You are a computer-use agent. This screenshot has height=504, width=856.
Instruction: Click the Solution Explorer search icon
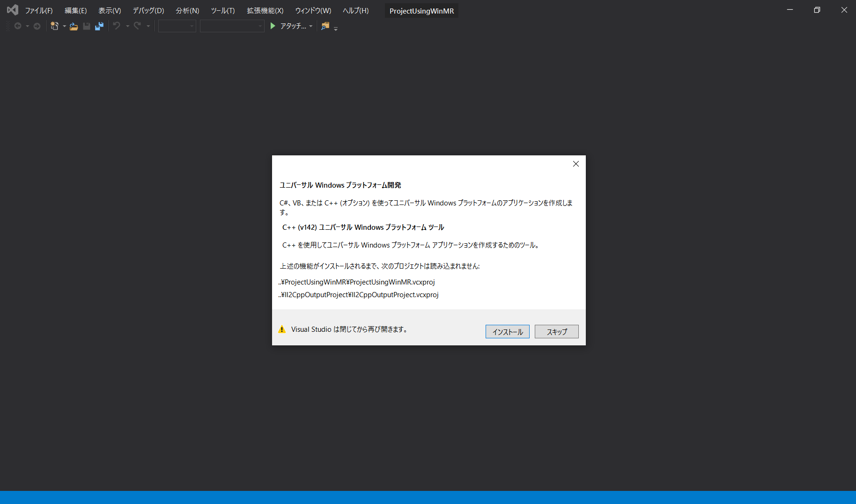click(325, 26)
